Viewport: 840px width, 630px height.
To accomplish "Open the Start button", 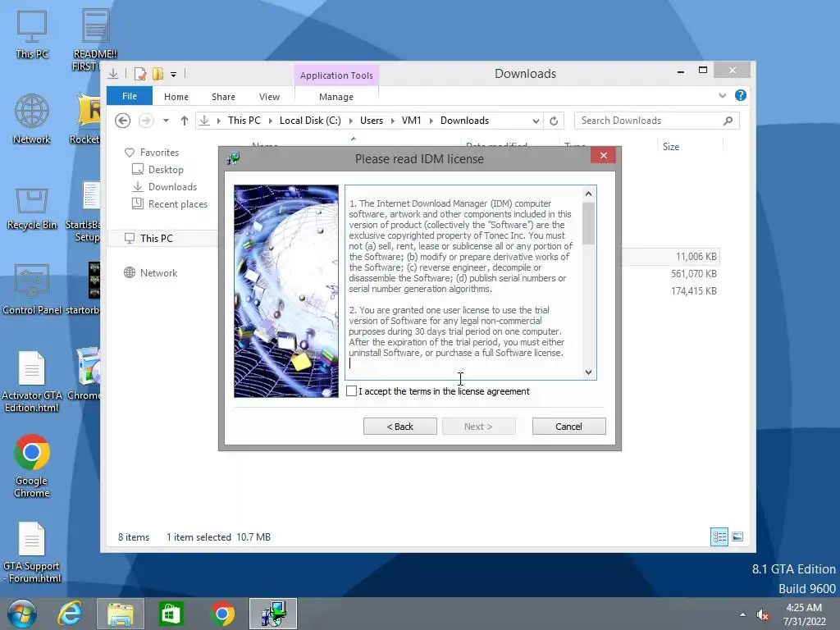I will click(22, 614).
